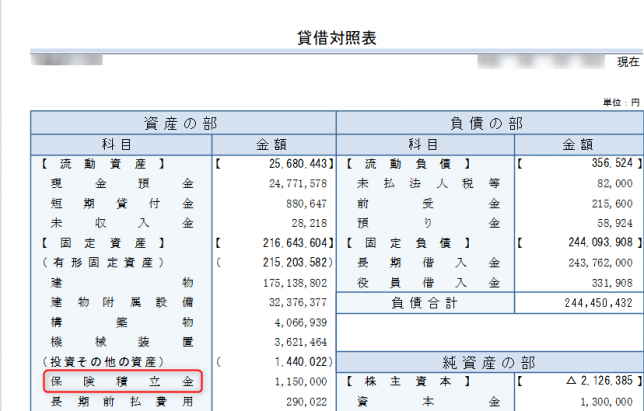Select the 建物 account label

click(x=122, y=282)
